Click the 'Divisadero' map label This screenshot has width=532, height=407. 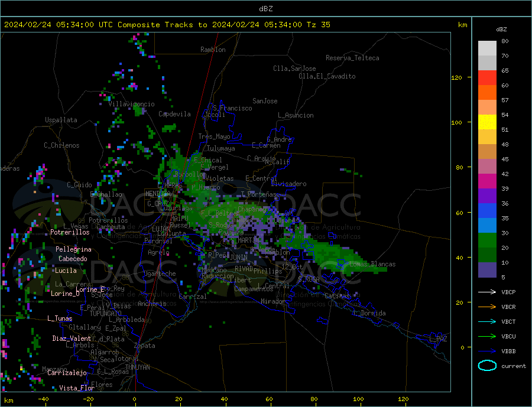tap(288, 184)
